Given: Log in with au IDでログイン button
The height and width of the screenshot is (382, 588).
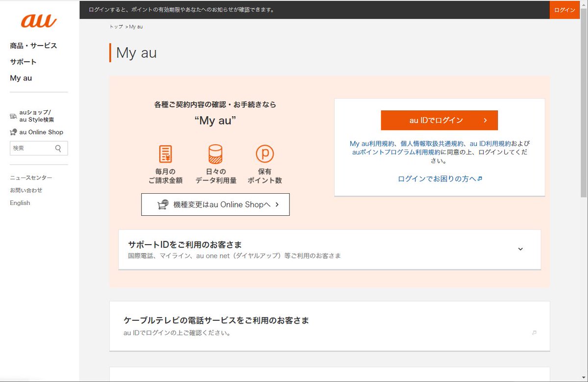Looking at the screenshot, I should pyautogui.click(x=440, y=120).
